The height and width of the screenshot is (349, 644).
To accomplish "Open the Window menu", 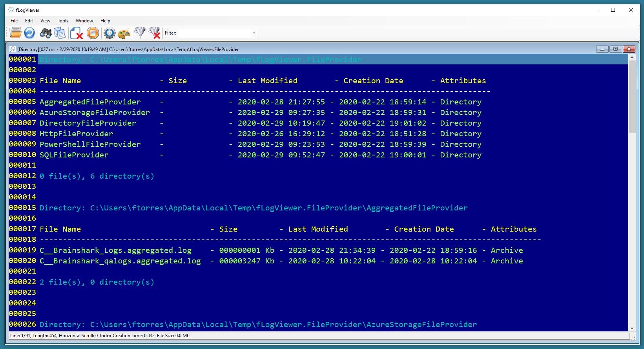I will pos(84,21).
